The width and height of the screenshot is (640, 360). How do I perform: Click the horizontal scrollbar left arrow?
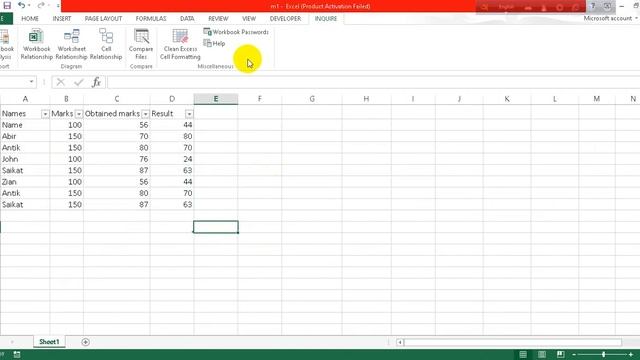coord(400,342)
